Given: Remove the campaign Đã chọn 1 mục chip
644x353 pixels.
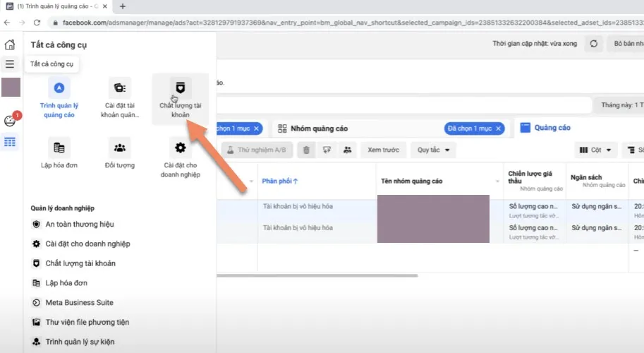Looking at the screenshot, I should [256, 128].
